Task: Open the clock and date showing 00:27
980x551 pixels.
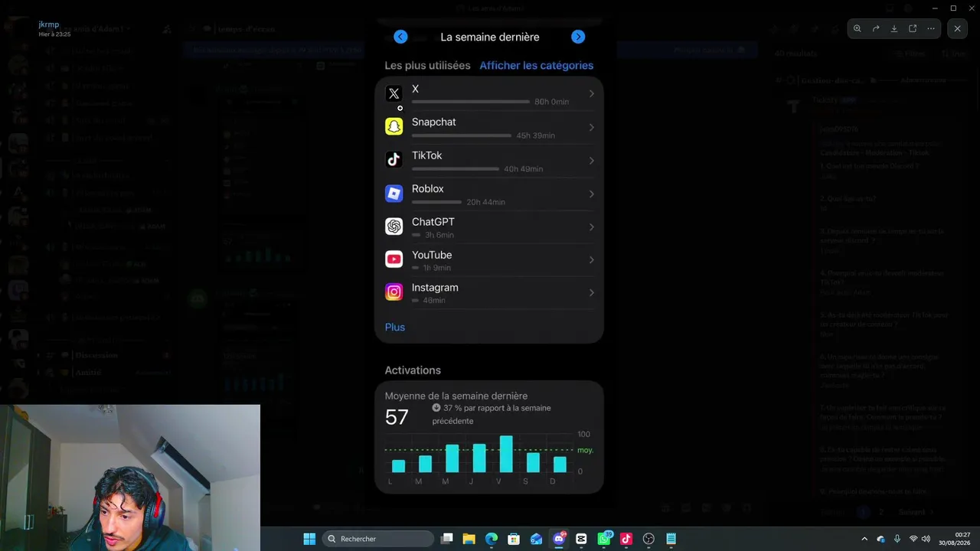Action: tap(955, 539)
